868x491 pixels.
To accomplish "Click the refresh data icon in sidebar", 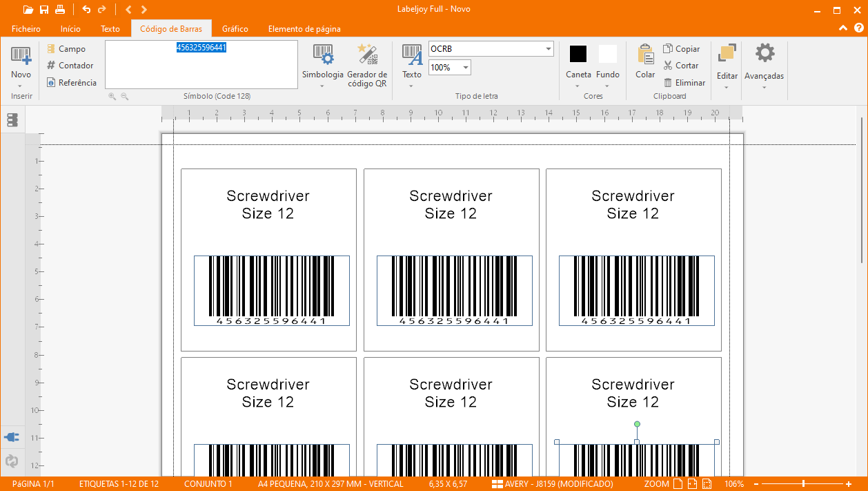I will 12,461.
